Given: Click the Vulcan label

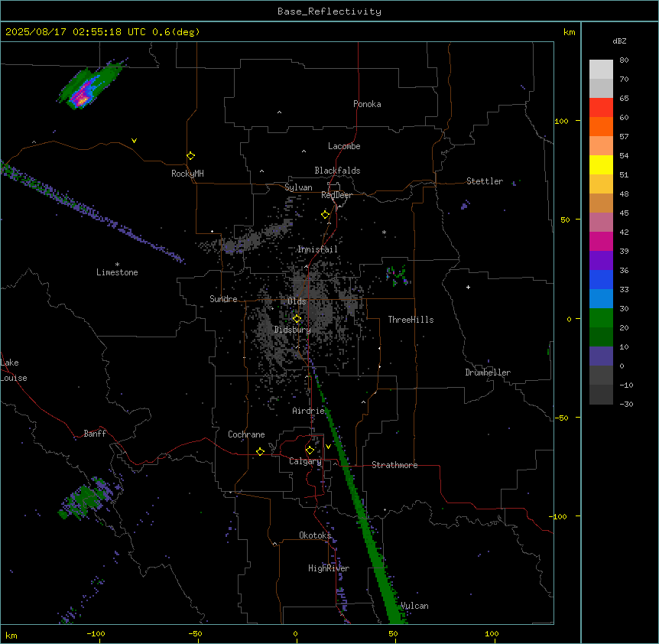Looking at the screenshot, I should (x=414, y=606).
